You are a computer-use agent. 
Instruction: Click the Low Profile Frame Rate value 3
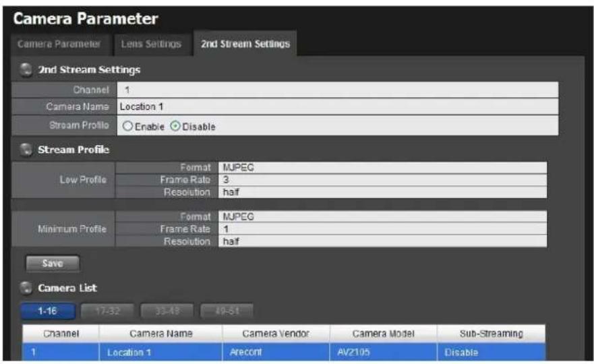tap(382, 179)
